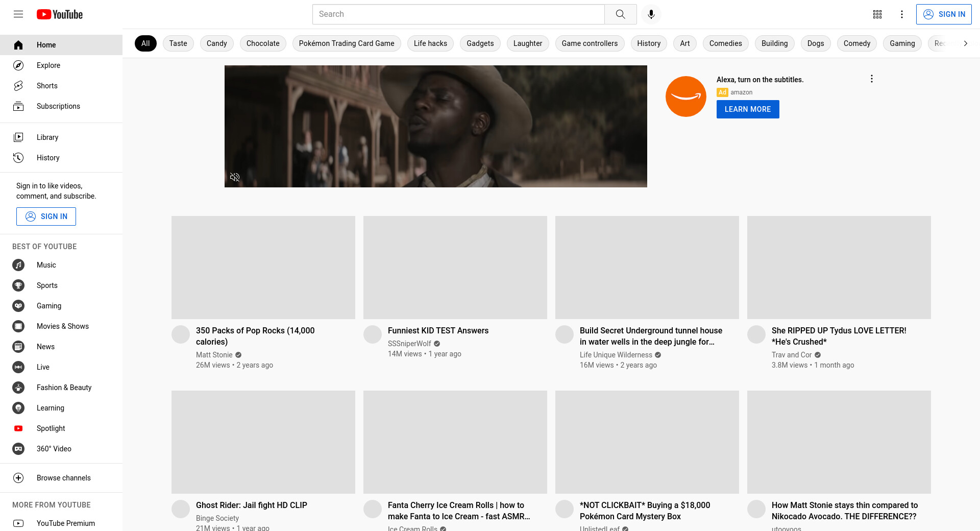
Task: Select the Art chip
Action: [x=685, y=43]
